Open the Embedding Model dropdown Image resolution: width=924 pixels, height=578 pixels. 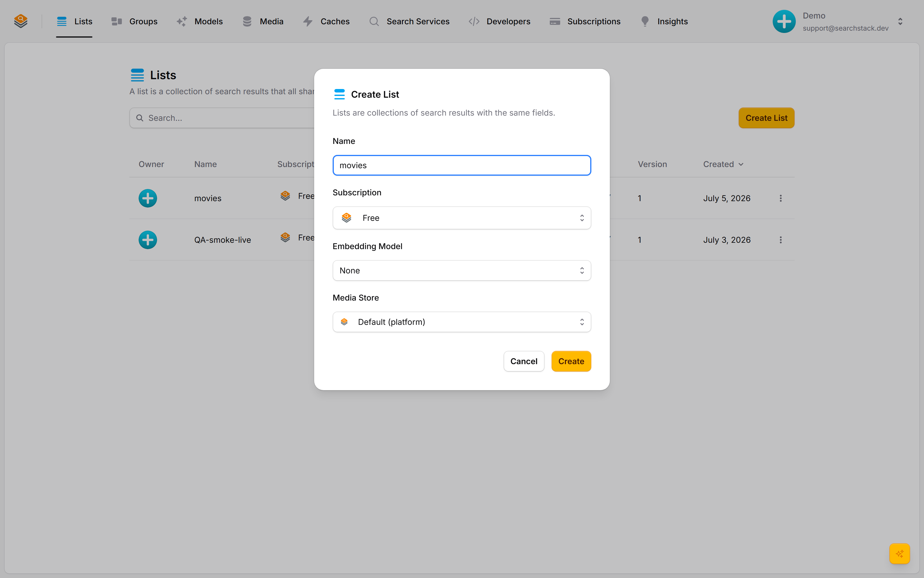click(x=462, y=270)
